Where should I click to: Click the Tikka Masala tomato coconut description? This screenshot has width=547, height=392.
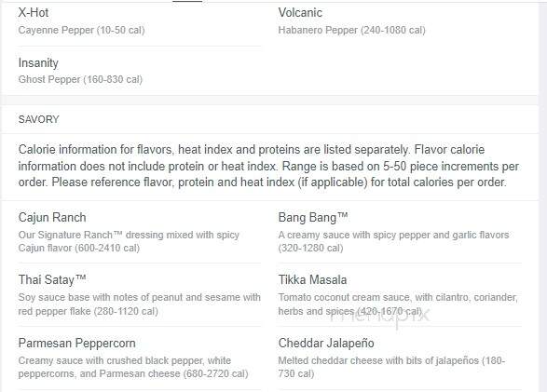click(398, 304)
